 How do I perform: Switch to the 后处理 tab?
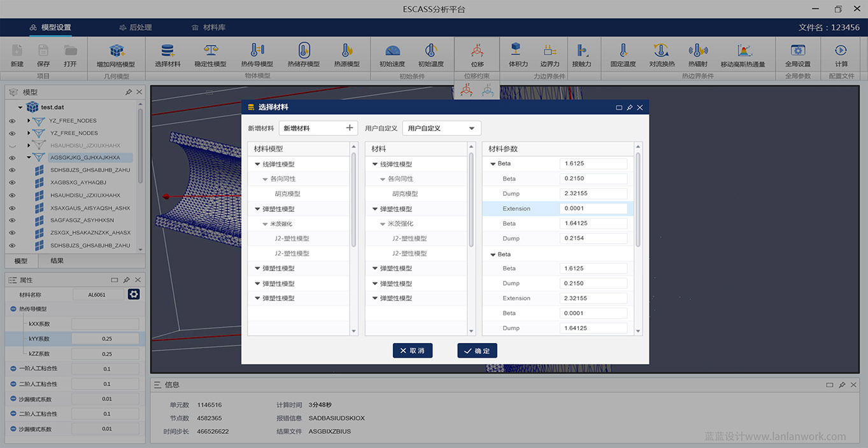136,27
